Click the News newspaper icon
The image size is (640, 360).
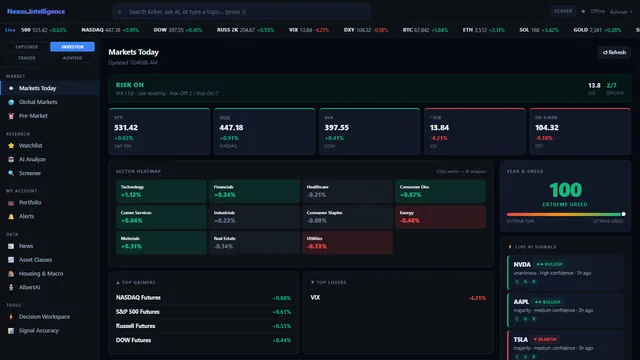11,246
